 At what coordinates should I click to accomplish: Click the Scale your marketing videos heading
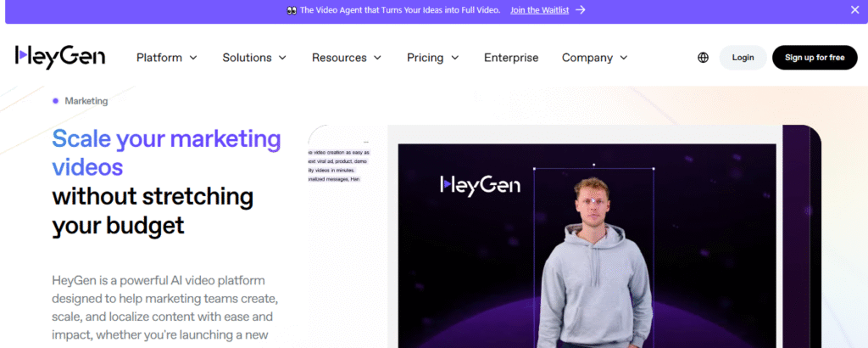(x=166, y=153)
